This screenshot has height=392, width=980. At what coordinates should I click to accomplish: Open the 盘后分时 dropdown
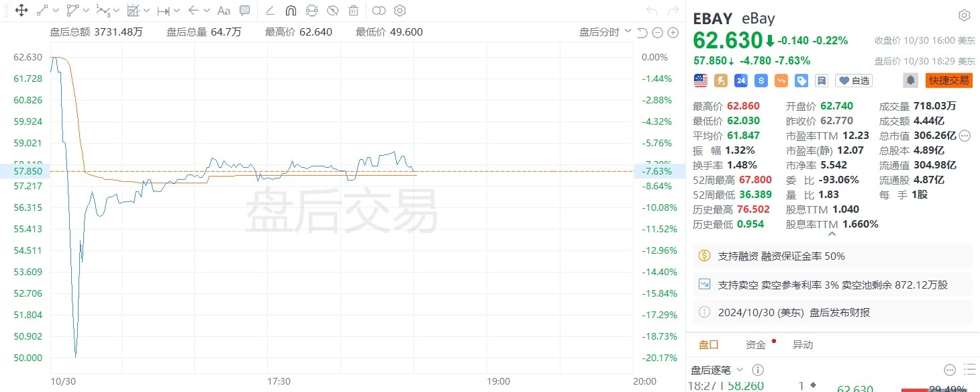click(605, 32)
